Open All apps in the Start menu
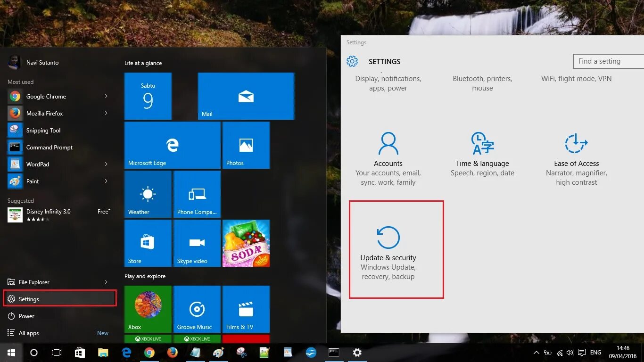Viewport: 644px width, 362px height. pos(58,333)
